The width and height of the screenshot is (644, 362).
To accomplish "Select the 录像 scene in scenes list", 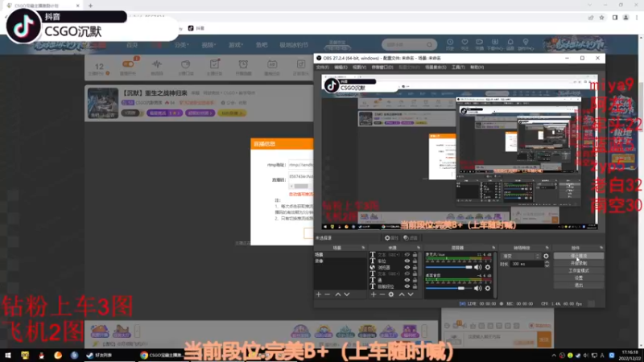I will 340,261.
